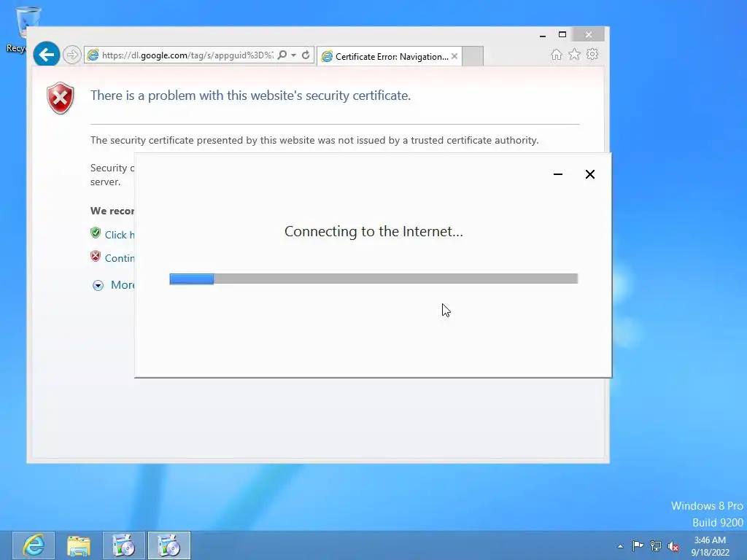Screen dimensions: 747x560
Task: Click the Internet Explorer icon in address bar
Action: pos(93,55)
